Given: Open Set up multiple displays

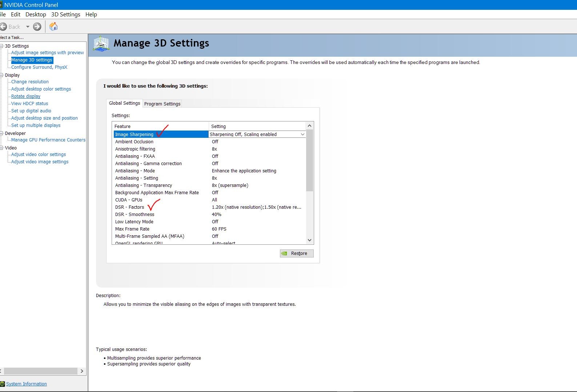Looking at the screenshot, I should tap(36, 125).
